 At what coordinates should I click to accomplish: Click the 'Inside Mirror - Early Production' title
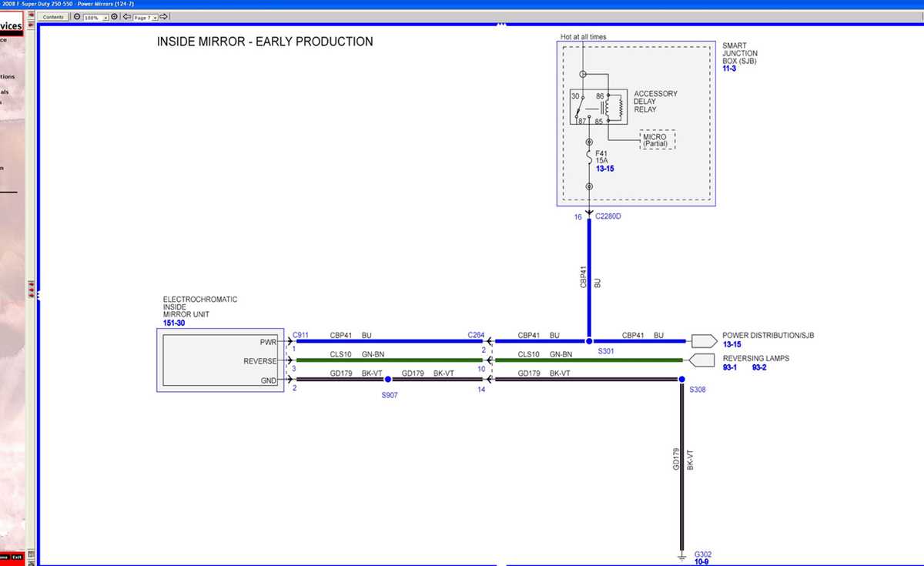pyautogui.click(x=265, y=42)
